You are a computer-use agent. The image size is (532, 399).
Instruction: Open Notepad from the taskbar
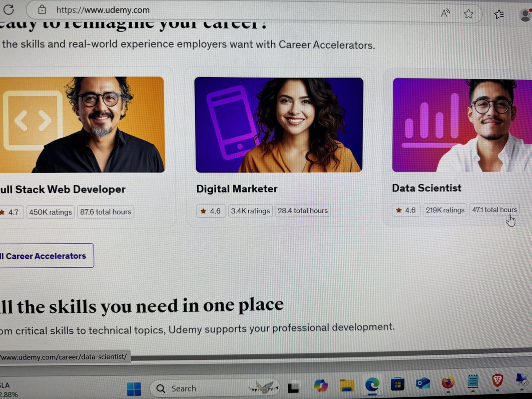pyautogui.click(x=473, y=381)
